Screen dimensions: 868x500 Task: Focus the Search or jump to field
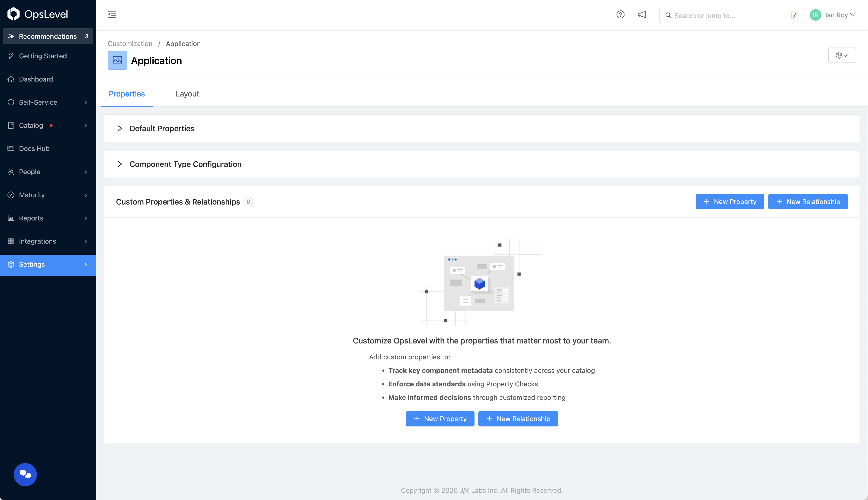tap(731, 15)
